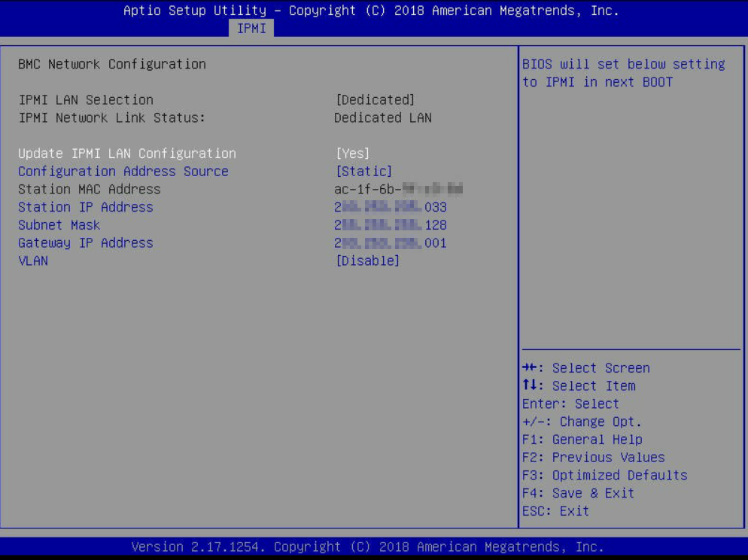Click the ESC: Exit hint
Viewport: 748px width, 560px height.
click(555, 511)
